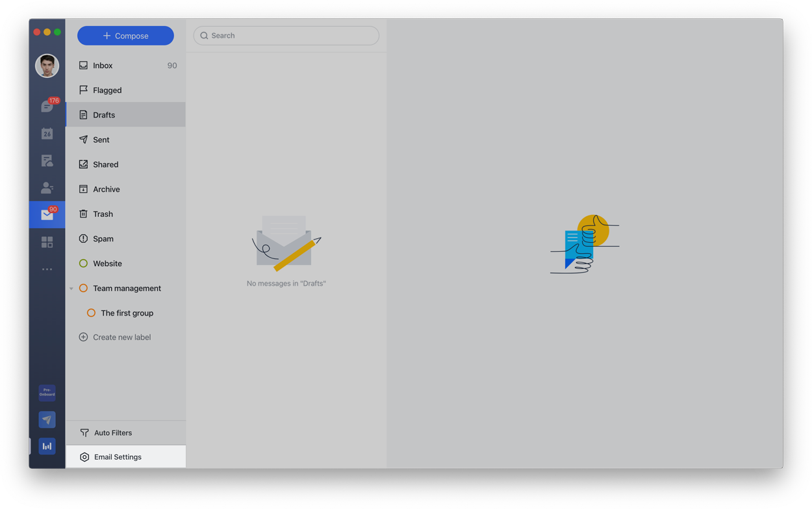Open the Docs icon in sidebar
This screenshot has height=509, width=812.
click(47, 160)
